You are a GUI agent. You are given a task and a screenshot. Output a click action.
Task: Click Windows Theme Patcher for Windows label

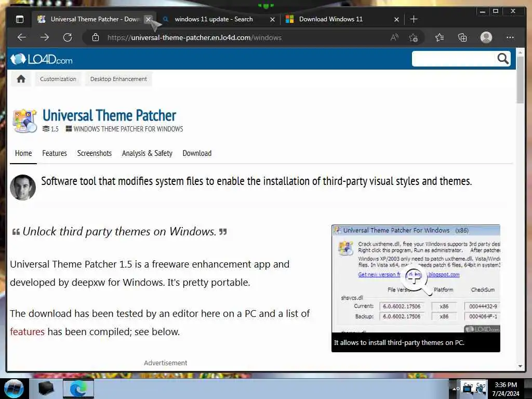[125, 129]
